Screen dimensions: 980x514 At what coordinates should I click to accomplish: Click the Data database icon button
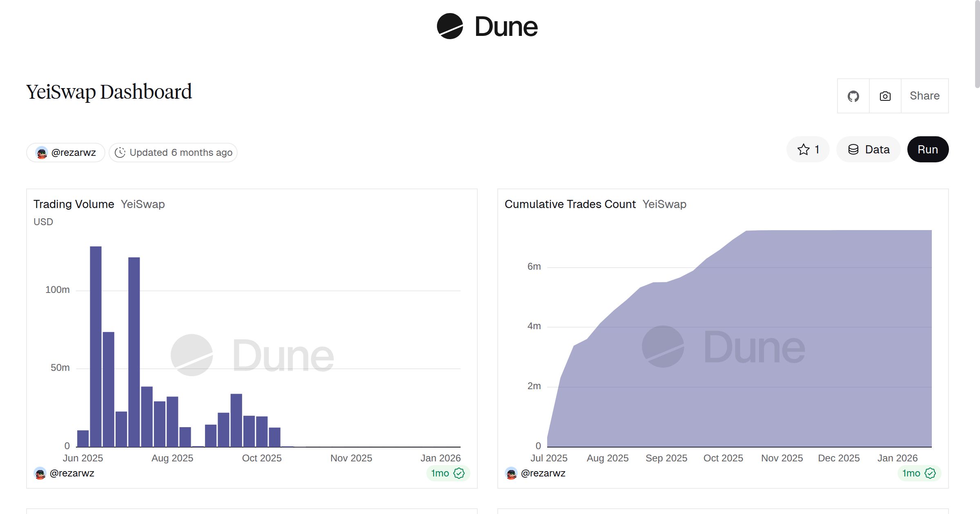click(868, 150)
